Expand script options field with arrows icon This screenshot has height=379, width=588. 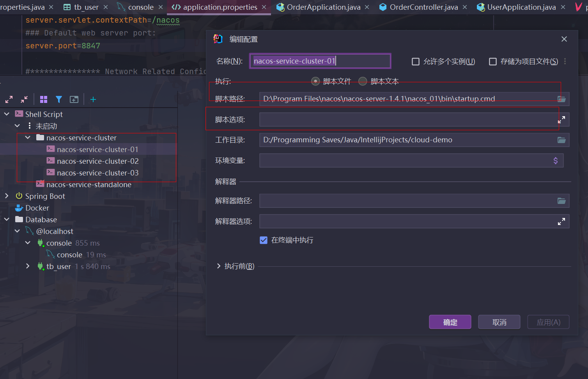pos(561,120)
